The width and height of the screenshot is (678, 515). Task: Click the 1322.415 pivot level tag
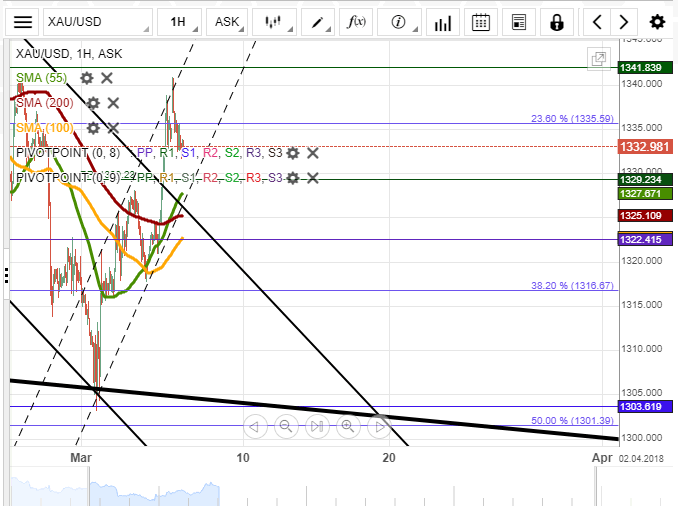tap(645, 239)
